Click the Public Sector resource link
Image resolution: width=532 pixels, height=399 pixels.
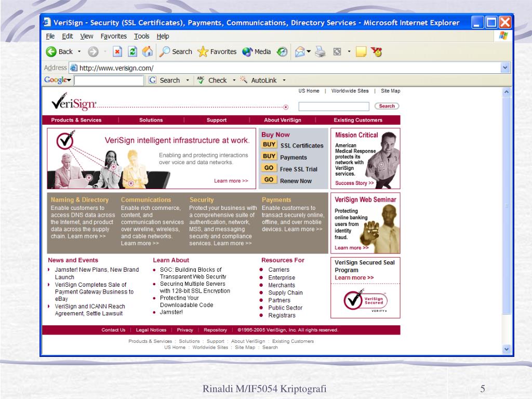285,308
